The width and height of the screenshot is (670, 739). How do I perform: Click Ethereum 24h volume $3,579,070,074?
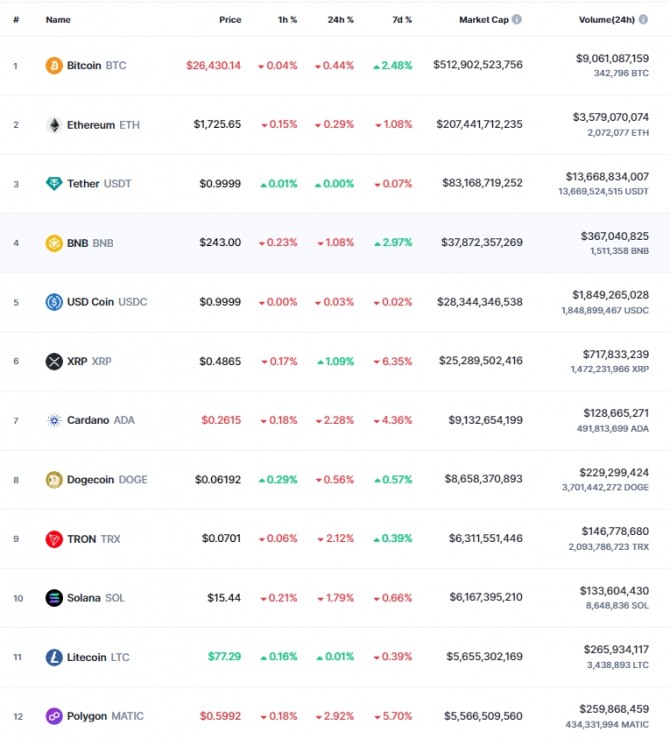click(x=611, y=117)
